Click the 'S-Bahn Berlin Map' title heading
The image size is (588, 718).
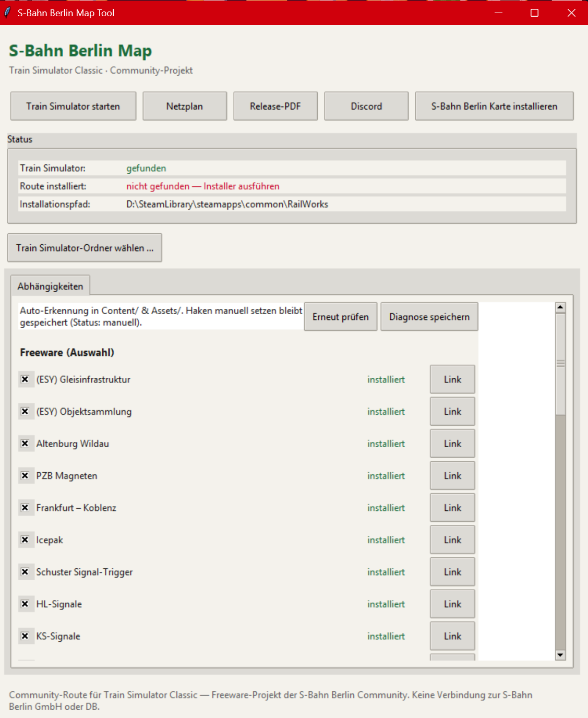[80, 51]
